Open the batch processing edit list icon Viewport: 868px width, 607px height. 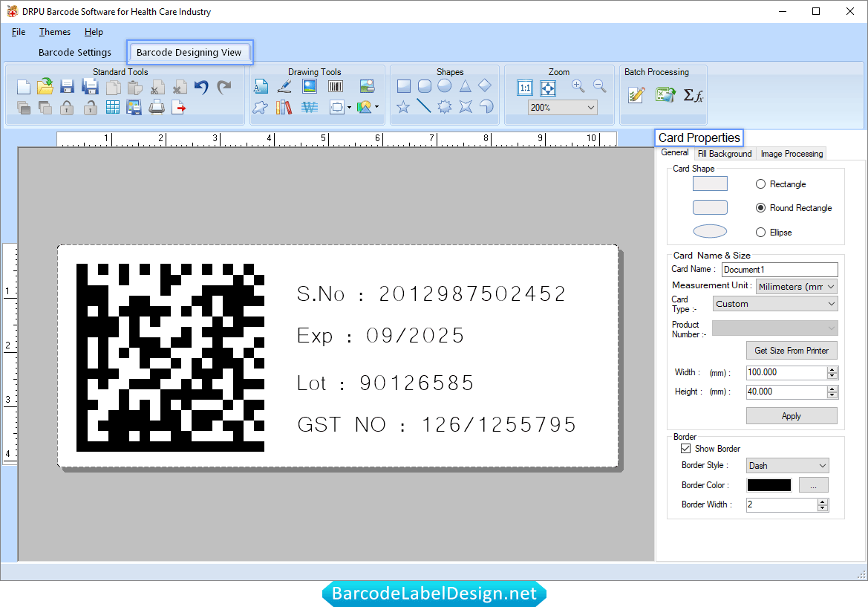click(636, 94)
